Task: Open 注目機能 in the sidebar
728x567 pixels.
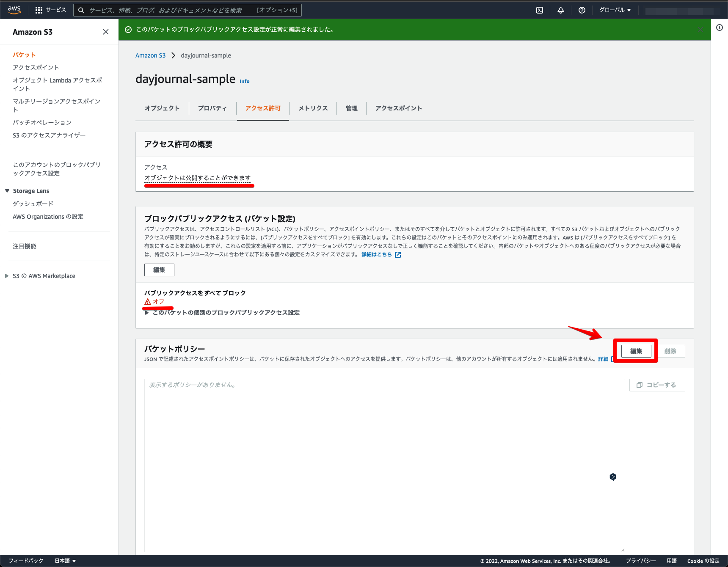Action: 25,246
